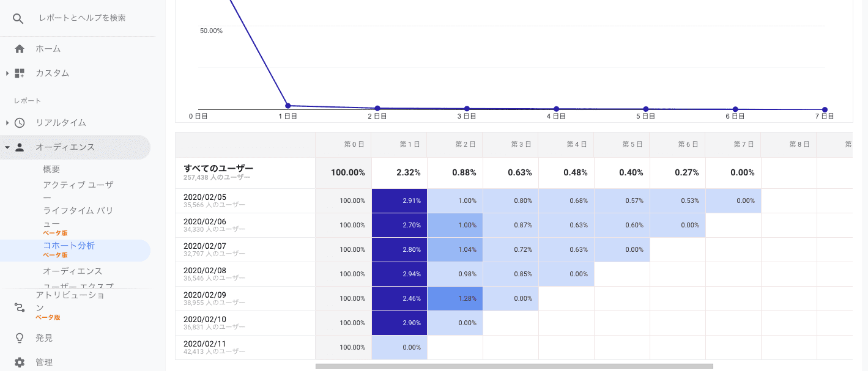Select the 2020/02/09 cohort row label
Viewport: 868px width, 371px height.
coord(205,295)
